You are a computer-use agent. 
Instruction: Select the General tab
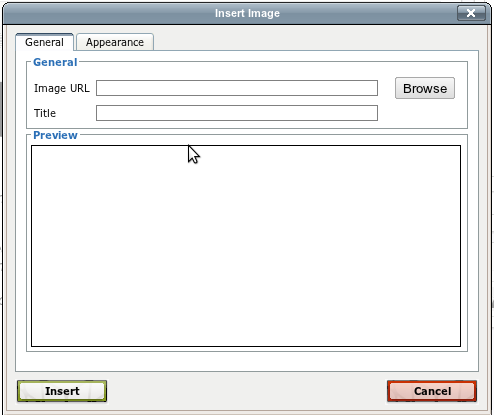point(44,42)
